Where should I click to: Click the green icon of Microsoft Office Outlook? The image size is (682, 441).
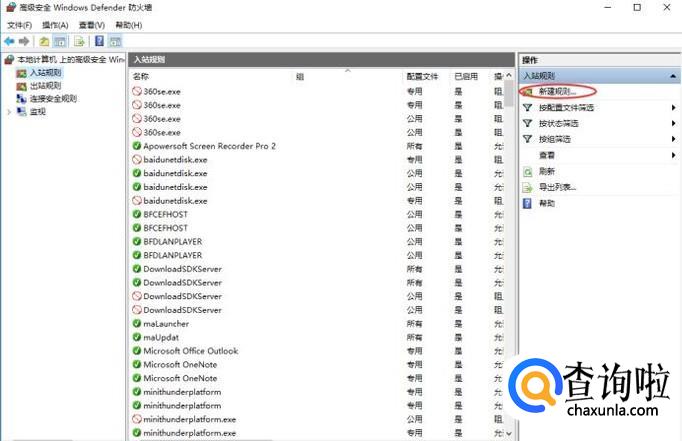pos(137,351)
